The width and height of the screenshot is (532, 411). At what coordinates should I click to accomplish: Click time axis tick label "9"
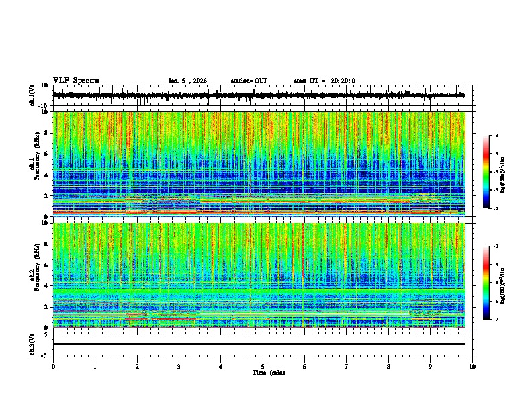click(x=430, y=367)
